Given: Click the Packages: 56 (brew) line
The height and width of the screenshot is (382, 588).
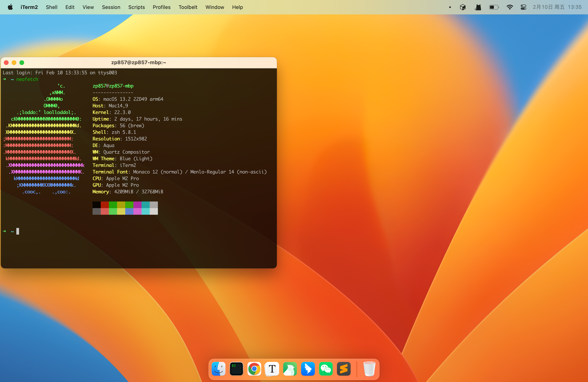Looking at the screenshot, I should point(118,125).
